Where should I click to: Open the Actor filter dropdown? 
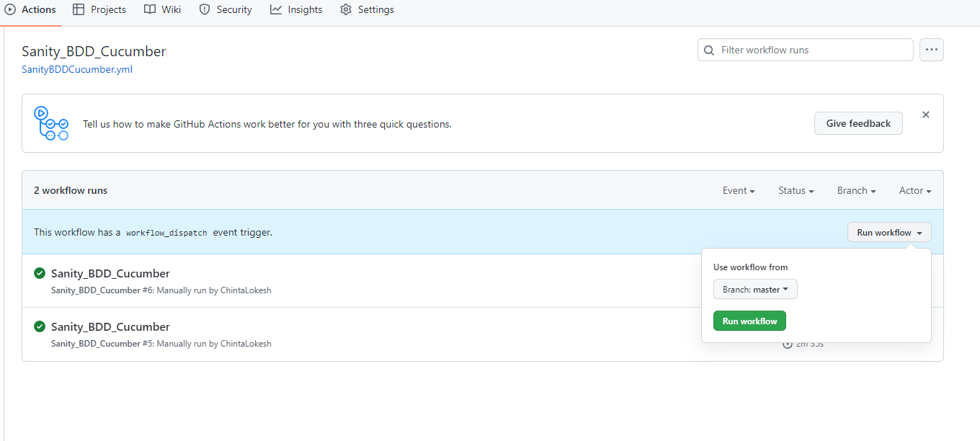pyautogui.click(x=914, y=190)
